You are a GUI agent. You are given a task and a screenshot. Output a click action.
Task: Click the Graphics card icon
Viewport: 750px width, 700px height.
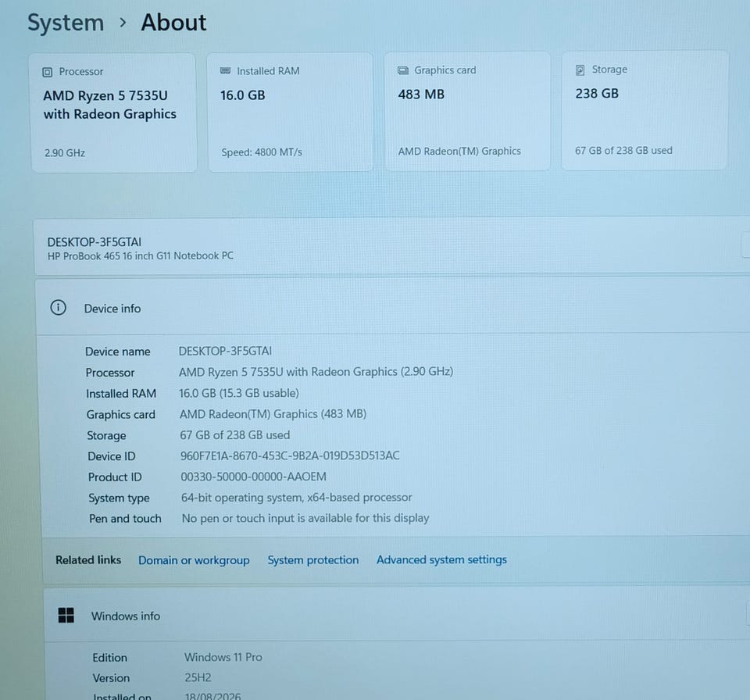403,70
